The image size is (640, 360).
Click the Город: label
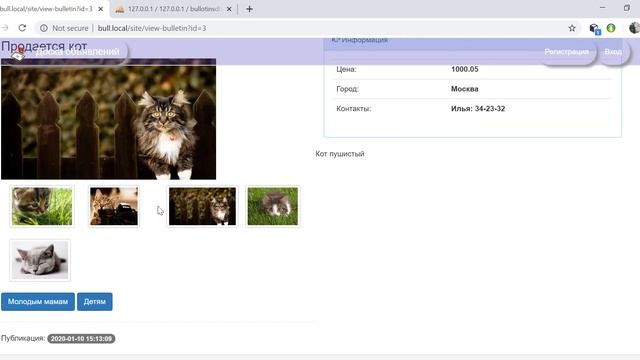pyautogui.click(x=347, y=89)
